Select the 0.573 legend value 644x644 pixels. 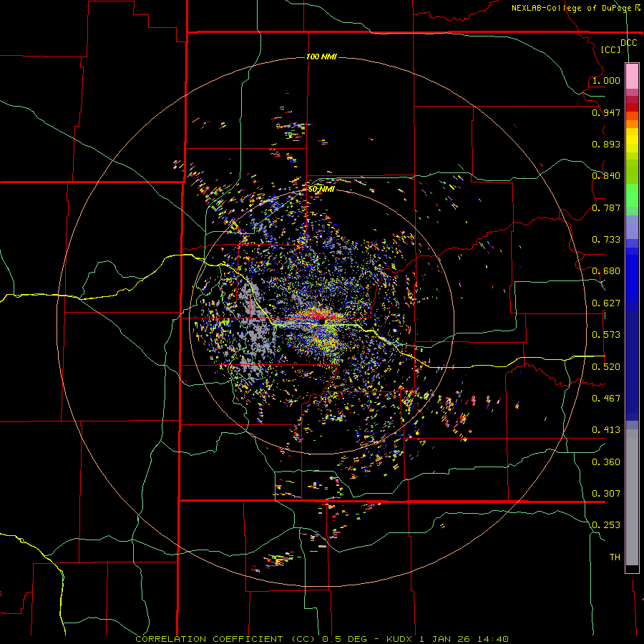pyautogui.click(x=606, y=335)
